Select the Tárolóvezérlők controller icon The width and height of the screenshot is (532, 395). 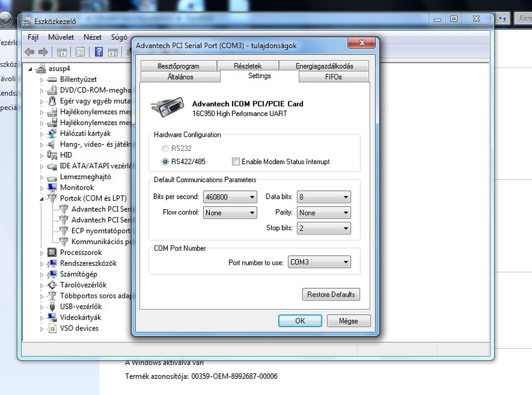click(52, 285)
